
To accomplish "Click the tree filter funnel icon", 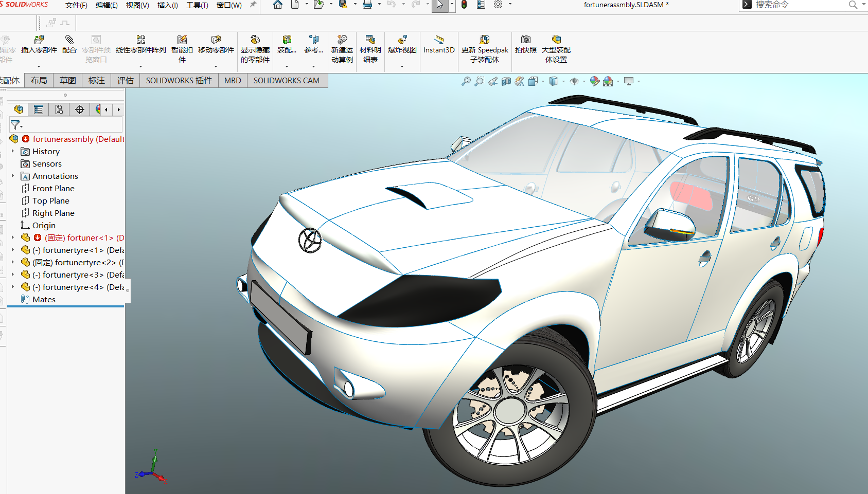I will tap(15, 125).
